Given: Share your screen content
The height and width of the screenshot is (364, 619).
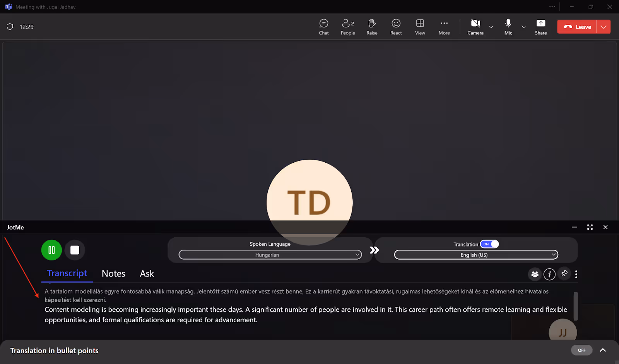Looking at the screenshot, I should [x=541, y=27].
